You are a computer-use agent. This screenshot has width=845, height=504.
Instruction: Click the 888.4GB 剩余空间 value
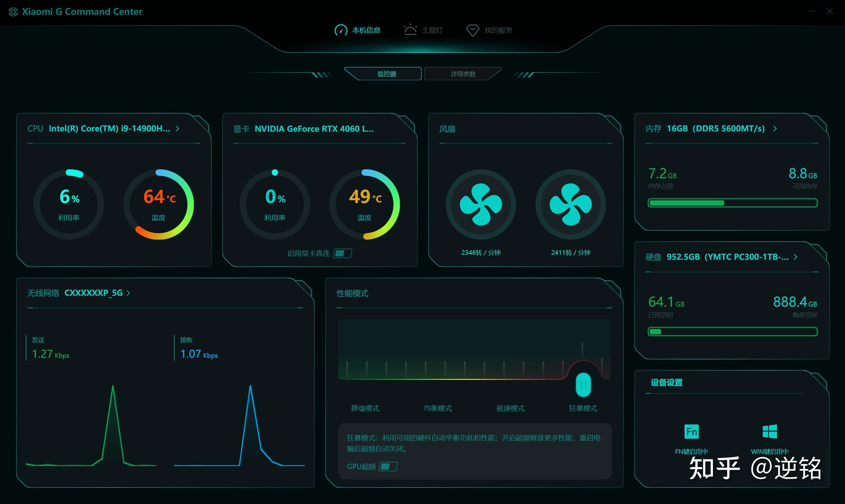click(x=795, y=302)
